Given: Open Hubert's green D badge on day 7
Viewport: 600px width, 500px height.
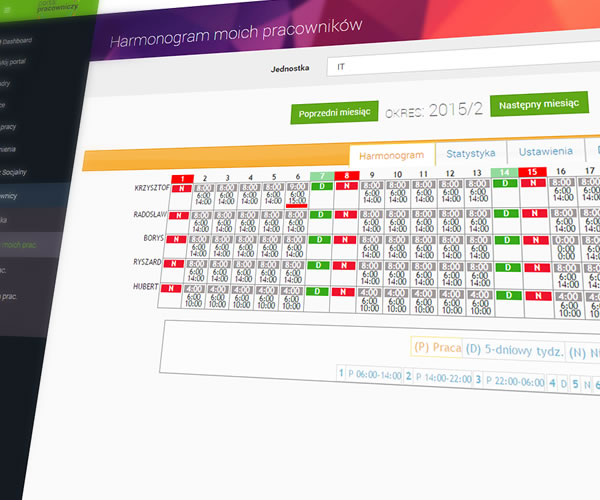Looking at the screenshot, I should (317, 292).
